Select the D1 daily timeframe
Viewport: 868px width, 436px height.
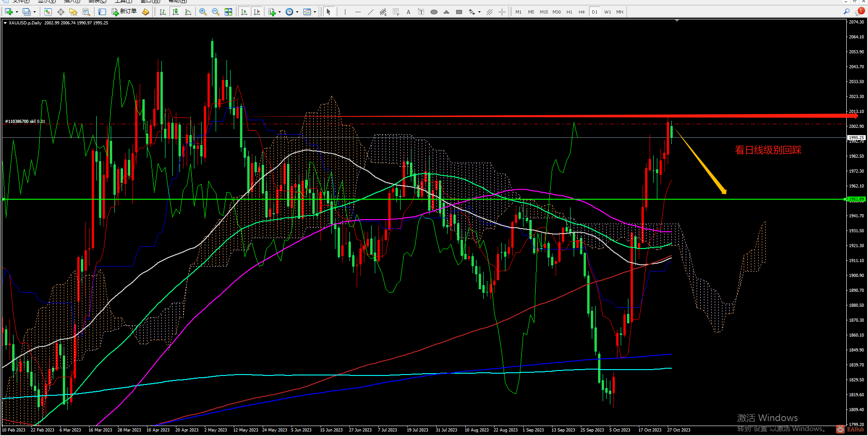click(594, 12)
